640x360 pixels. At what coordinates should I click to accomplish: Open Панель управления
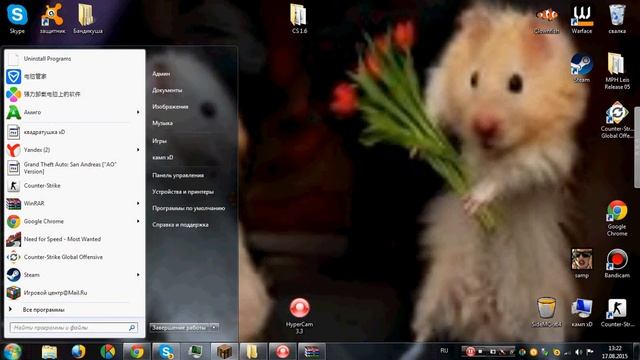click(178, 175)
